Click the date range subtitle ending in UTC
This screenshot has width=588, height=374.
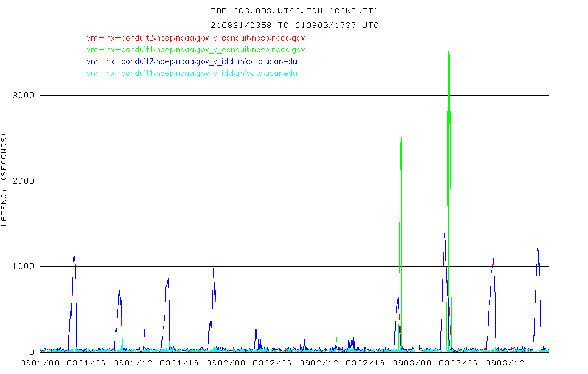click(294, 25)
